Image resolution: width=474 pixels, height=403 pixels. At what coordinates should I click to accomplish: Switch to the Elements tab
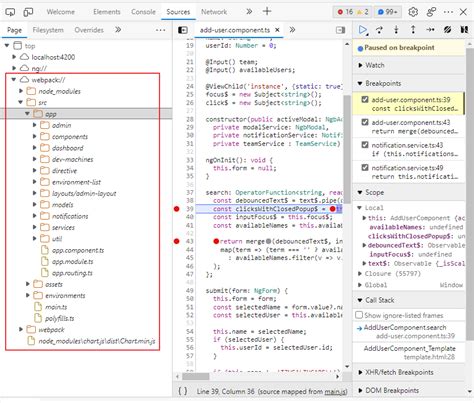pos(107,12)
